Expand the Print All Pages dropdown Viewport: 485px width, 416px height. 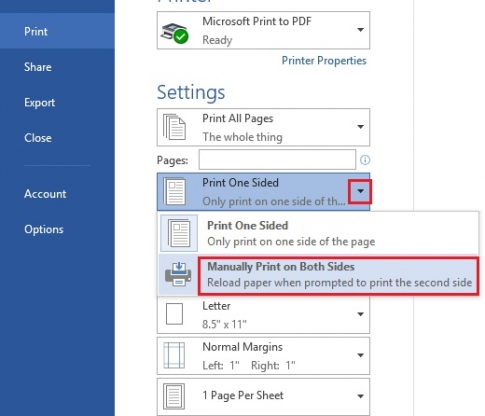360,127
